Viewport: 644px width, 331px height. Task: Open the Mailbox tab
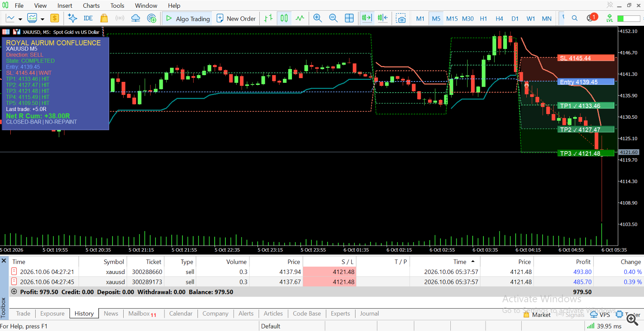coord(142,313)
